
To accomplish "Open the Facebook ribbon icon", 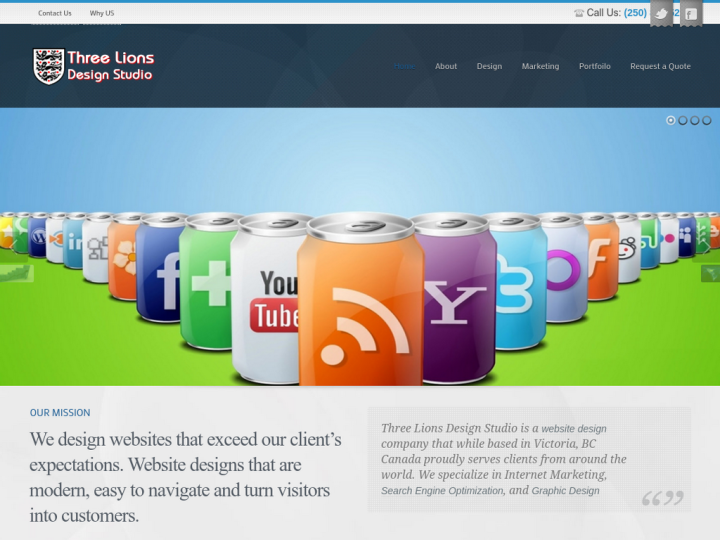I will 691,14.
